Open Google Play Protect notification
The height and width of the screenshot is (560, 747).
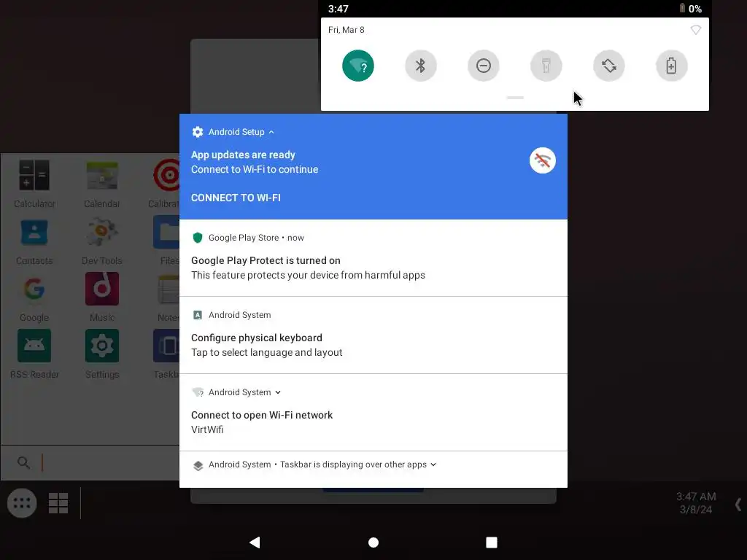coord(373,257)
